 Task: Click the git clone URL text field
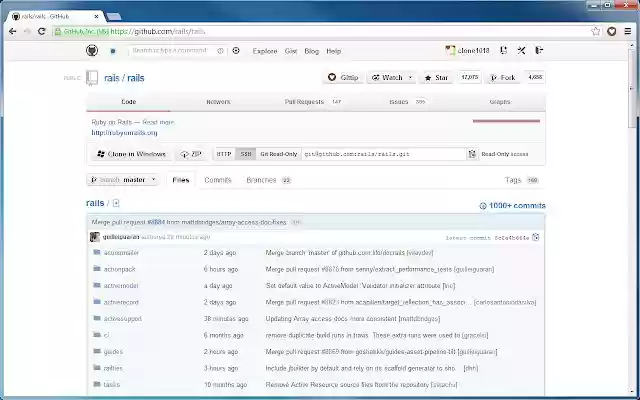[x=384, y=154]
